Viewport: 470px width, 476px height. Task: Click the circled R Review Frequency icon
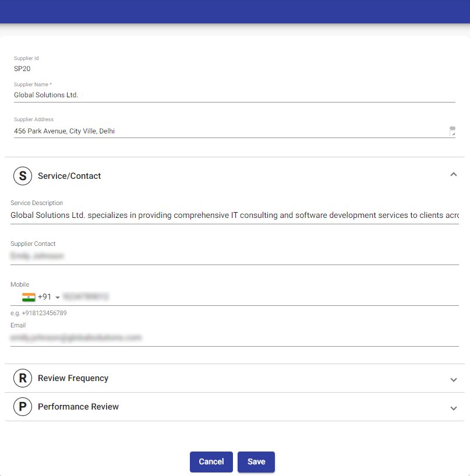pos(23,378)
